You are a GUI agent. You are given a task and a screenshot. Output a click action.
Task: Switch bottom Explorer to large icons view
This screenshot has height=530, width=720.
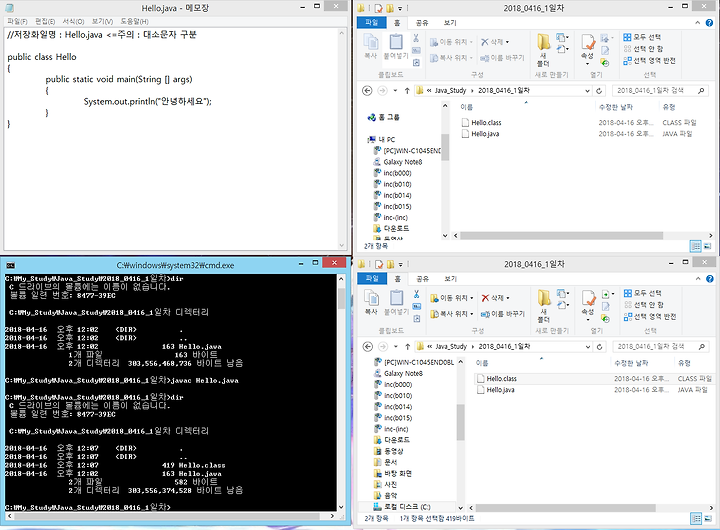(x=708, y=519)
